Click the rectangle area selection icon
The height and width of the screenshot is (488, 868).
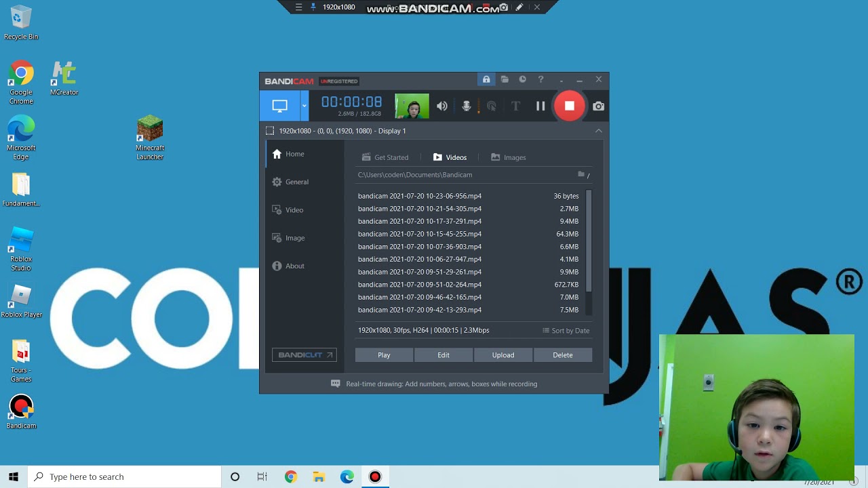pos(270,131)
